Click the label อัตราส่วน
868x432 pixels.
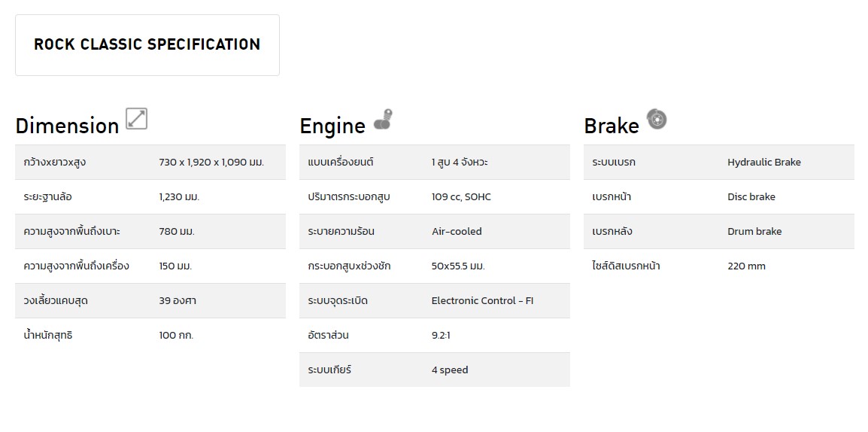[328, 335]
